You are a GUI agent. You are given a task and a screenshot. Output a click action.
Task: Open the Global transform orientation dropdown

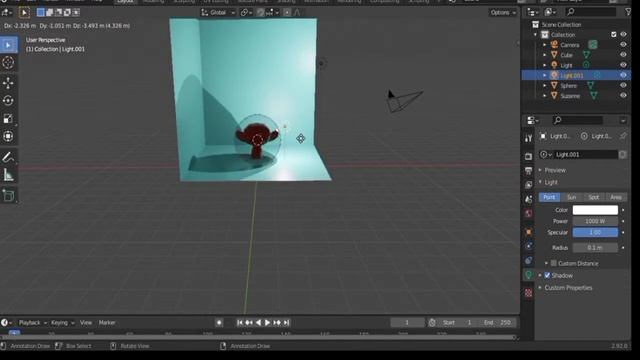click(218, 13)
